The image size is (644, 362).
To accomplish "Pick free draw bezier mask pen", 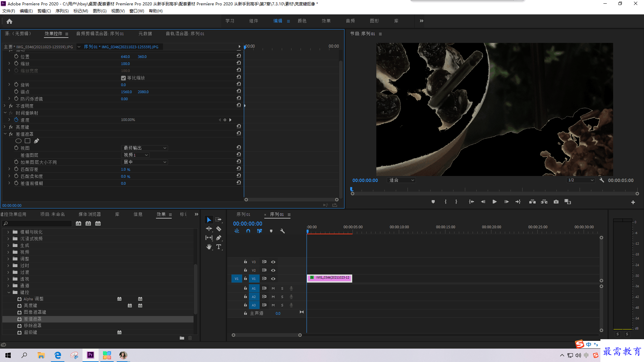I will tap(37, 141).
